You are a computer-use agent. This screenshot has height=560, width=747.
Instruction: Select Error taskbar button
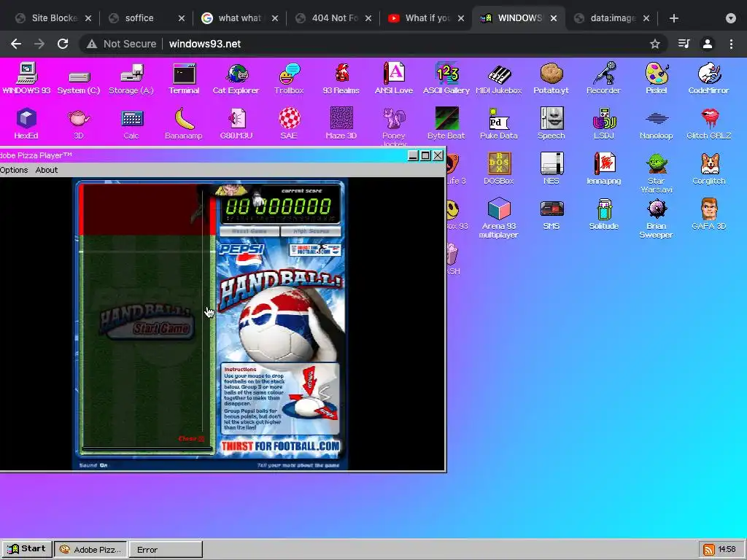[x=166, y=550]
